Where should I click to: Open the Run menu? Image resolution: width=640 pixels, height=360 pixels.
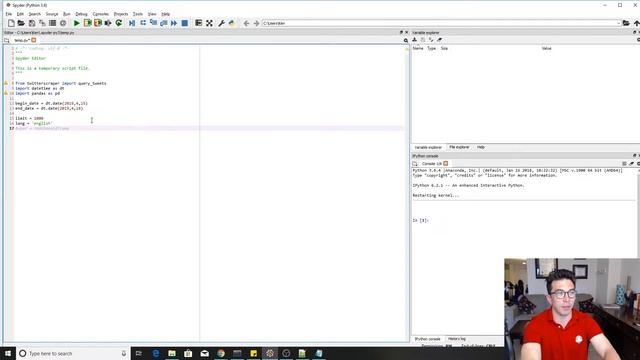click(x=67, y=14)
